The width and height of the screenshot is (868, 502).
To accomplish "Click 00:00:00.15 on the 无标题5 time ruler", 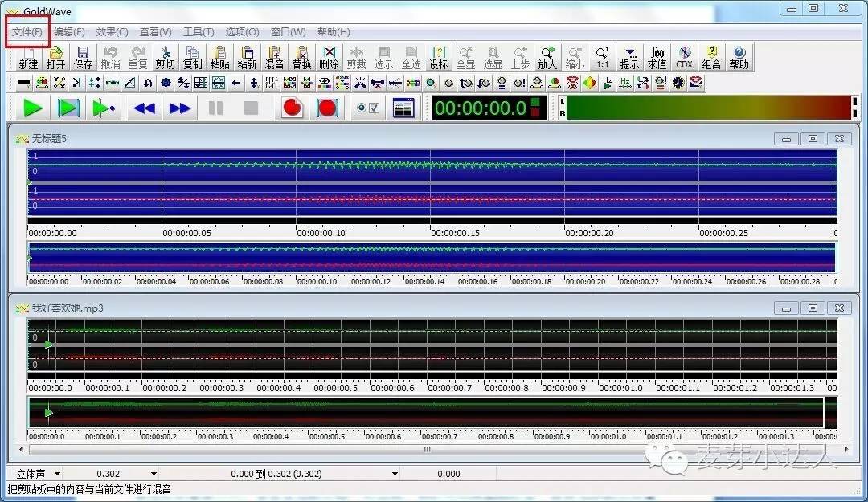I will click(455, 233).
